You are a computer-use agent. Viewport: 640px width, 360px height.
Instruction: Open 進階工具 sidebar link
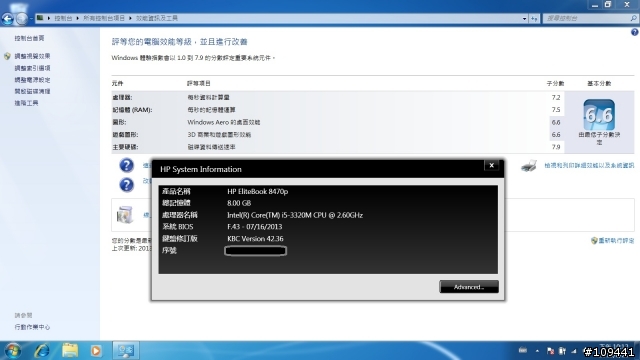[x=27, y=103]
